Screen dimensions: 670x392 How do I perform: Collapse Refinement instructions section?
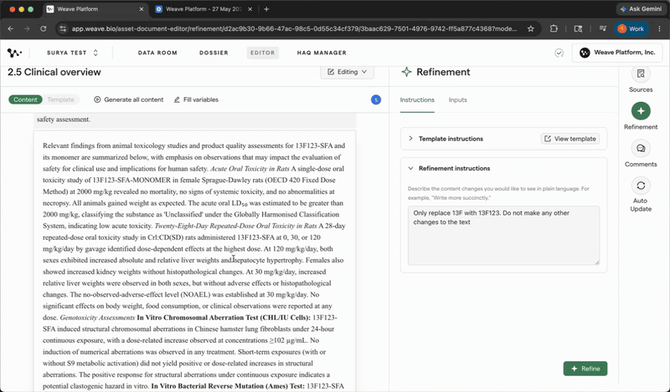coord(411,168)
